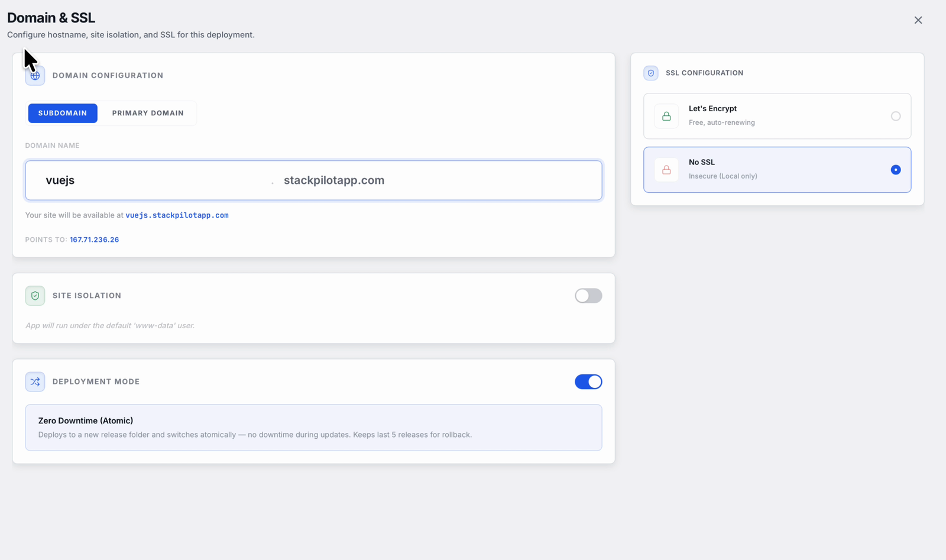Click the 167.71.236.26 IP address
Image resolution: width=946 pixels, height=560 pixels.
pyautogui.click(x=94, y=239)
